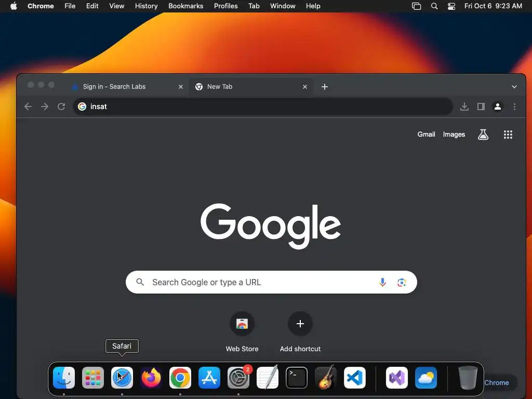
Task: Open a new tab with plus button
Action: [x=324, y=87]
